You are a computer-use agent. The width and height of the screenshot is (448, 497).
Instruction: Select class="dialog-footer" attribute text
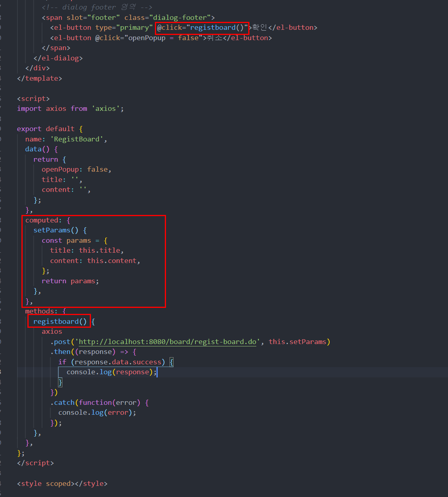coord(167,17)
